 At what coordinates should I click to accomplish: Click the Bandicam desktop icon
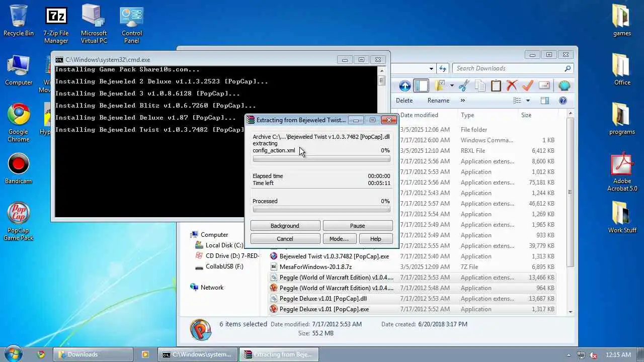tap(19, 169)
